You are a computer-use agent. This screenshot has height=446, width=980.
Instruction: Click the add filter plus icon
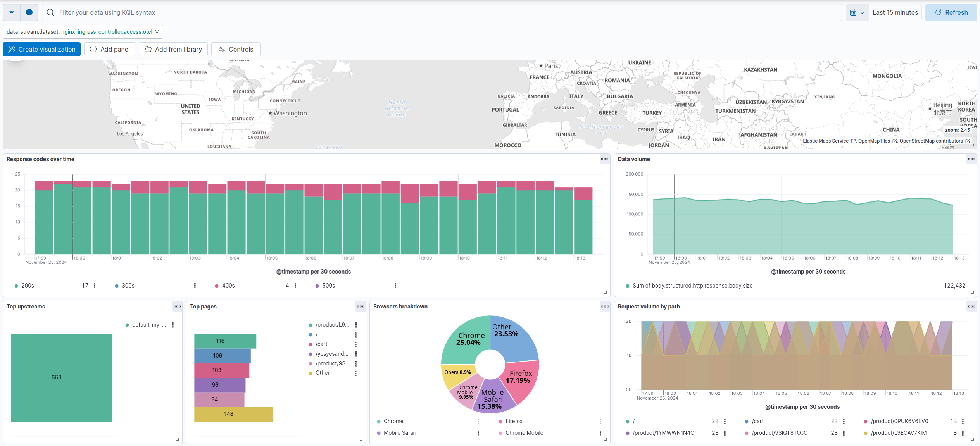click(29, 12)
